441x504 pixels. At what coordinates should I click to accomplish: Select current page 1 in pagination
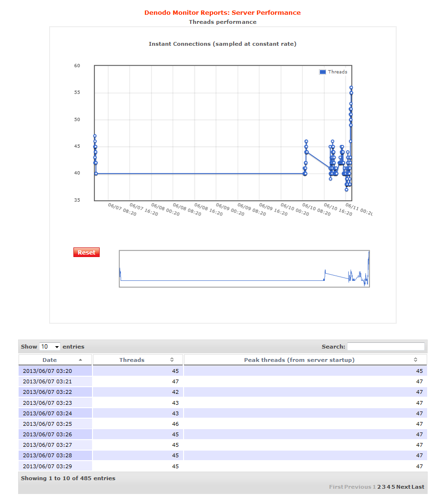tap(374, 487)
